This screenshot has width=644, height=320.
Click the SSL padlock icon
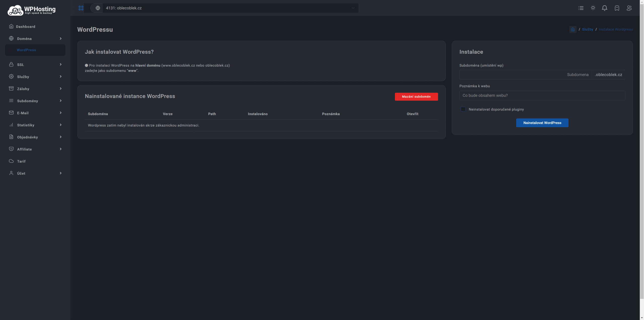click(11, 64)
